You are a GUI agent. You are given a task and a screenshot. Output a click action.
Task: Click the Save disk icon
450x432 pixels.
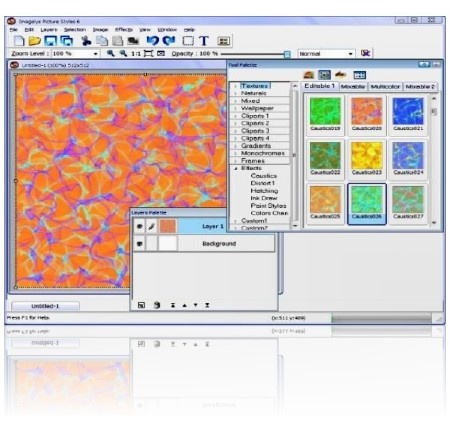click(x=51, y=41)
